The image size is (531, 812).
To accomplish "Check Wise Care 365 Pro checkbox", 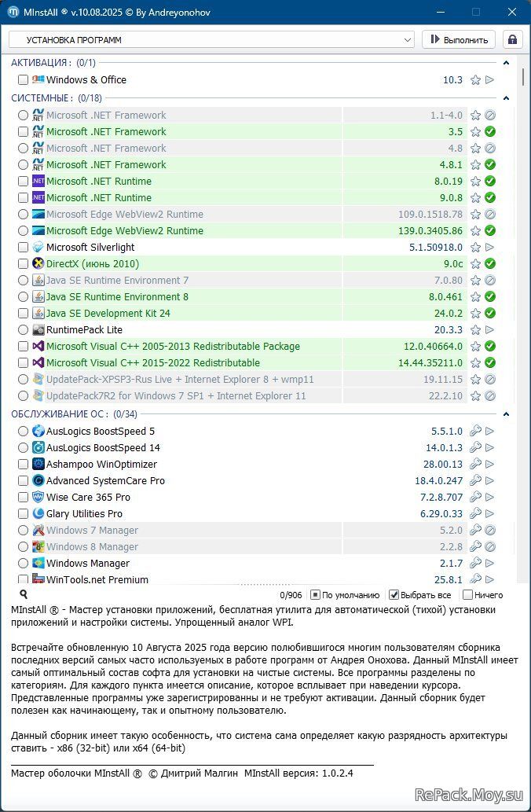I will pos(23,497).
